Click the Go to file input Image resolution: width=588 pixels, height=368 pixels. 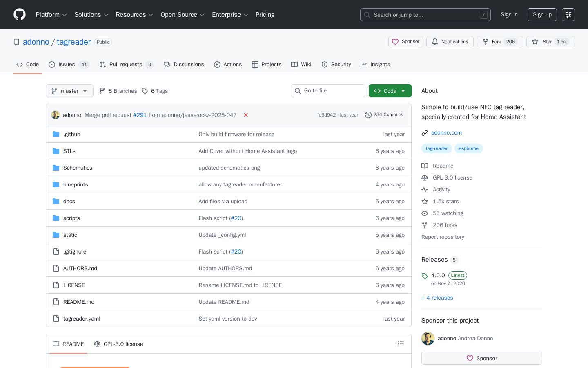click(328, 91)
